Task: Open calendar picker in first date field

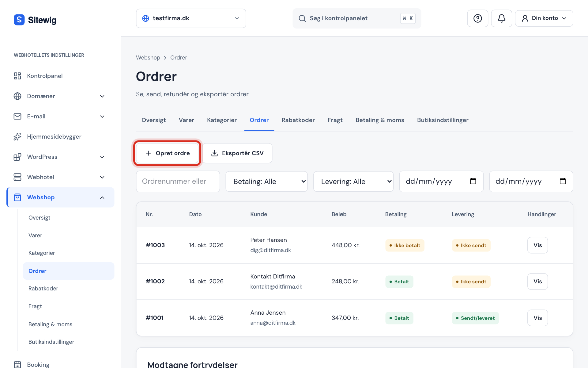Action: [473, 181]
